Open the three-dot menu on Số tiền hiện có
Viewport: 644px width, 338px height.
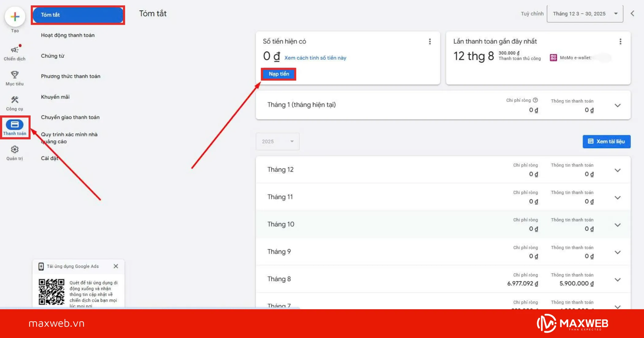(430, 41)
